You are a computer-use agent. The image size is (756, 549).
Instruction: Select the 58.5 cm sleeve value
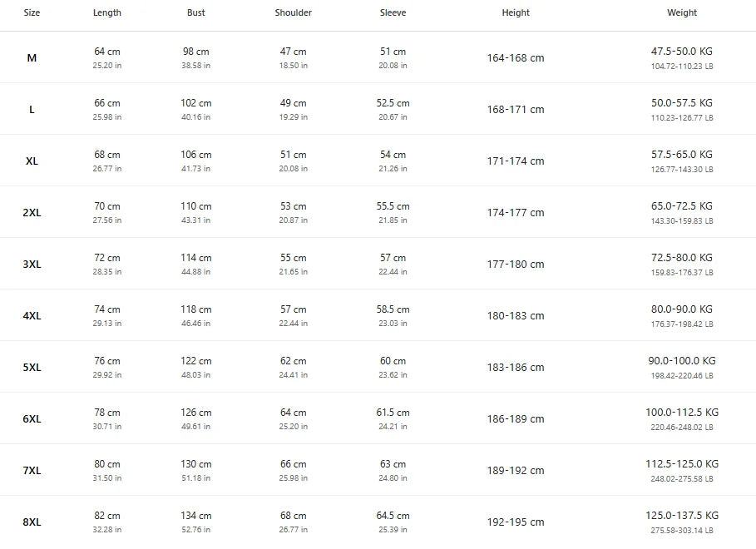pyautogui.click(x=393, y=309)
